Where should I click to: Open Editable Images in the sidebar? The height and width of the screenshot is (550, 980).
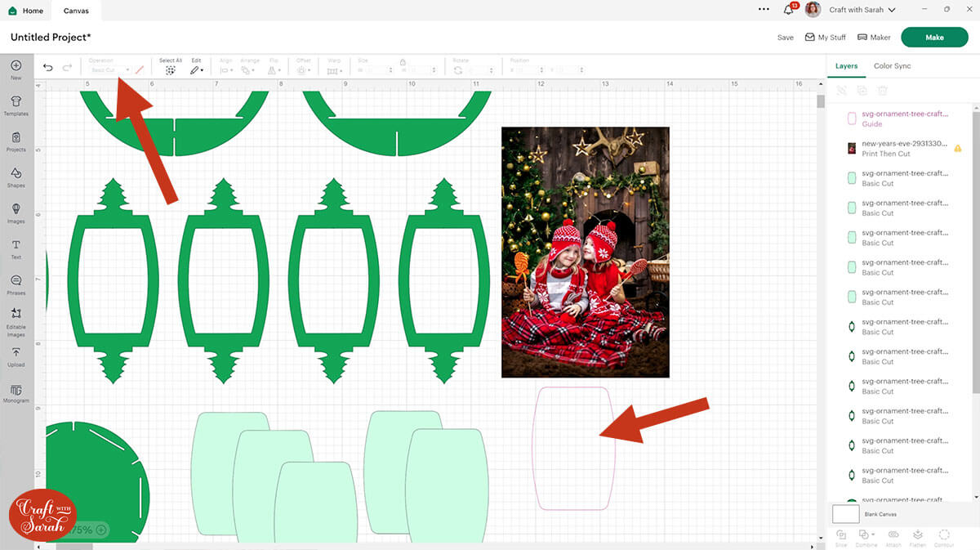pos(16,322)
